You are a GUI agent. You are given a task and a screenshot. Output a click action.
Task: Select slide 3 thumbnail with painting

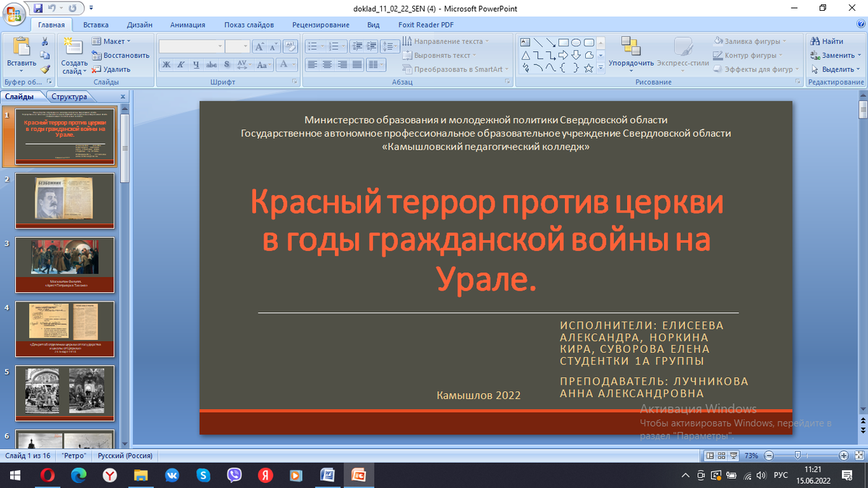tap(64, 265)
